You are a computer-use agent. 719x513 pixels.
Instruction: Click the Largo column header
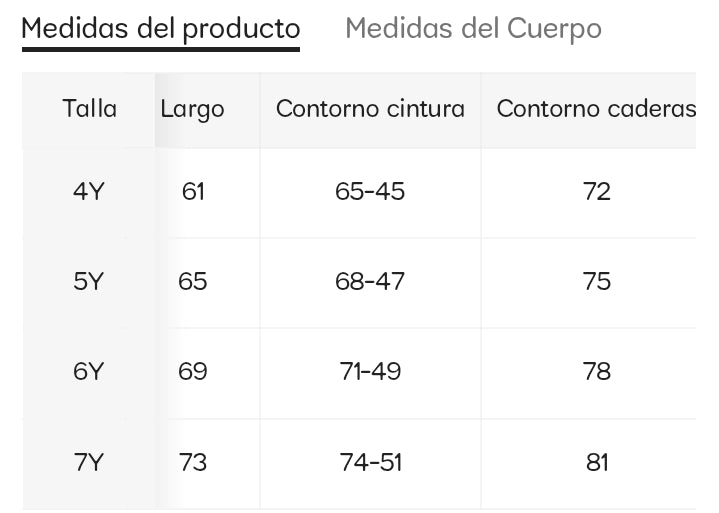tap(192, 109)
